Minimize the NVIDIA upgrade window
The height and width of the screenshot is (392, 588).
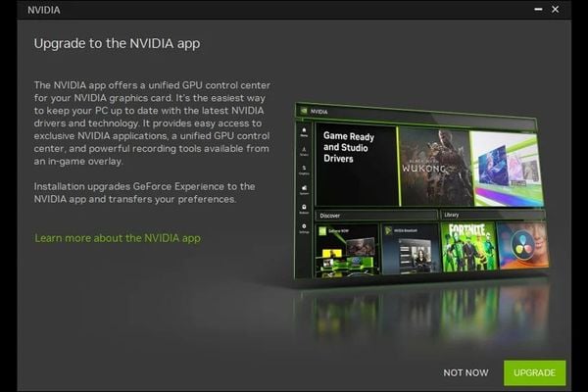pyautogui.click(x=538, y=10)
